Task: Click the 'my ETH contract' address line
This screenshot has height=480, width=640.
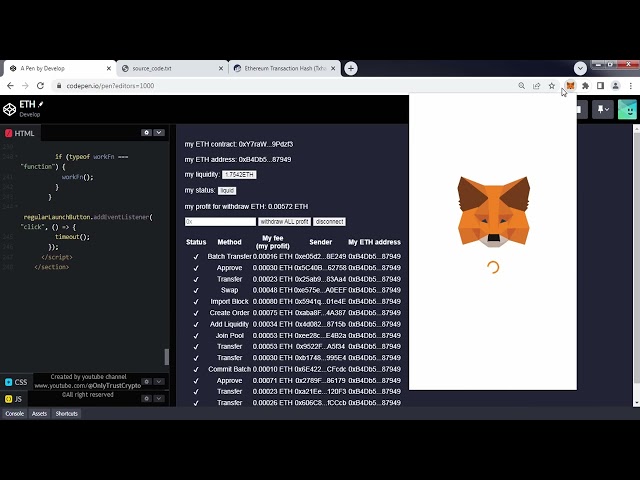Action: coord(239,144)
